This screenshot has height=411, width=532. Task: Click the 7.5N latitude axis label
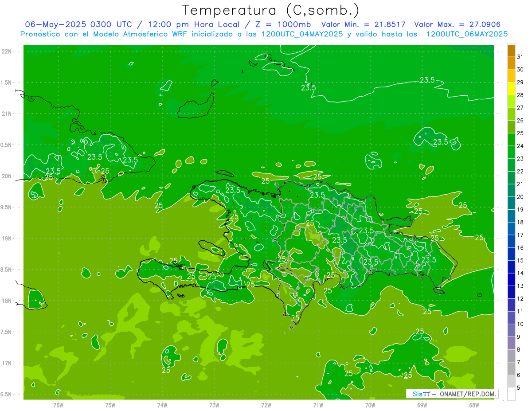click(7, 332)
